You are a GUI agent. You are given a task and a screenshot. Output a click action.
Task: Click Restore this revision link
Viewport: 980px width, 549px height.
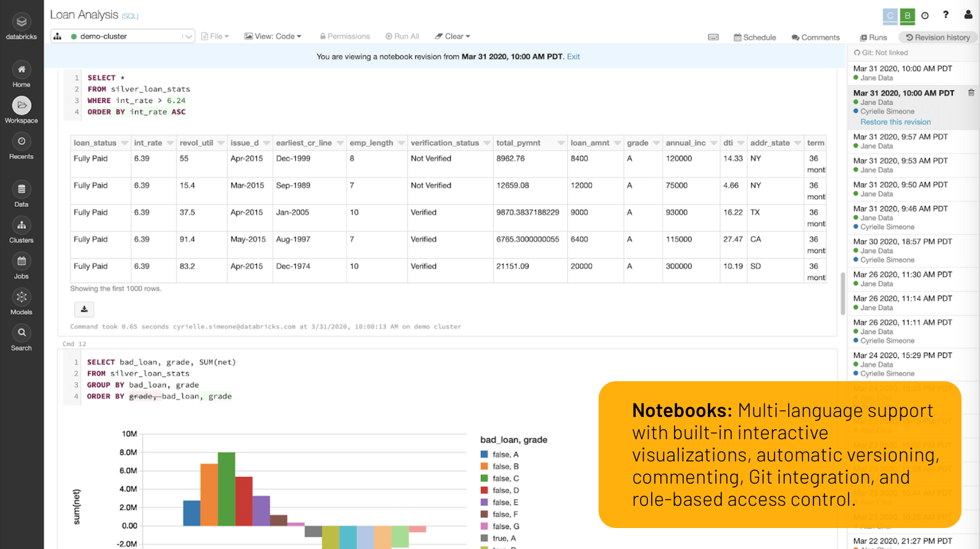click(x=895, y=122)
